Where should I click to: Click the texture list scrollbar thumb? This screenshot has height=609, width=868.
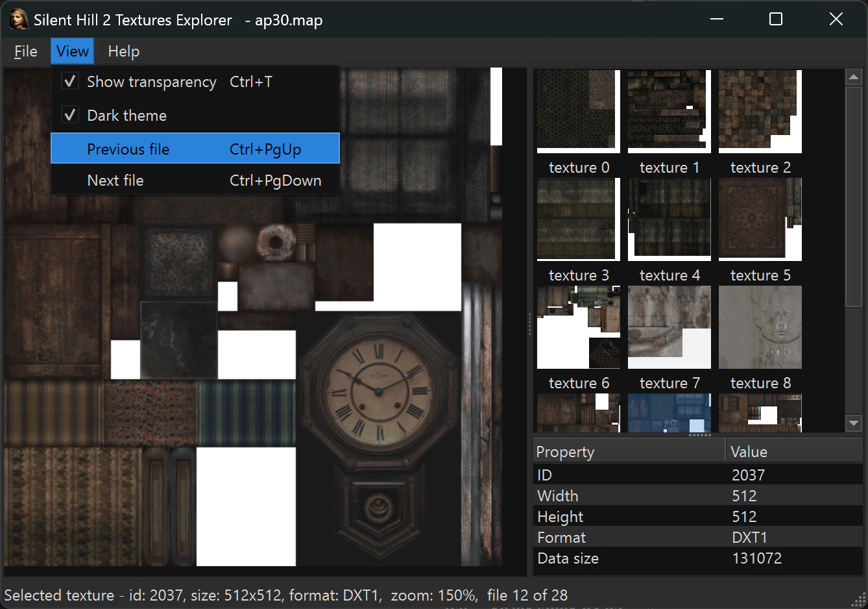pyautogui.click(x=854, y=196)
